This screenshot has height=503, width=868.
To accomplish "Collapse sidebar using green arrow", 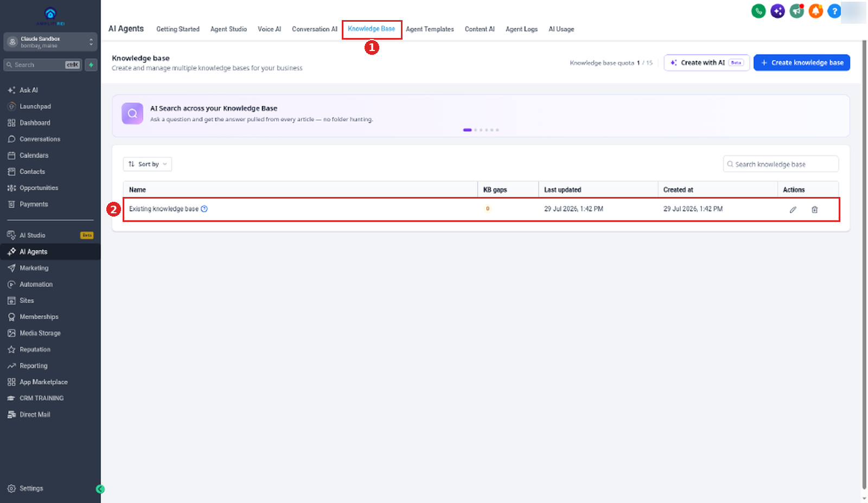I will pos(100,489).
